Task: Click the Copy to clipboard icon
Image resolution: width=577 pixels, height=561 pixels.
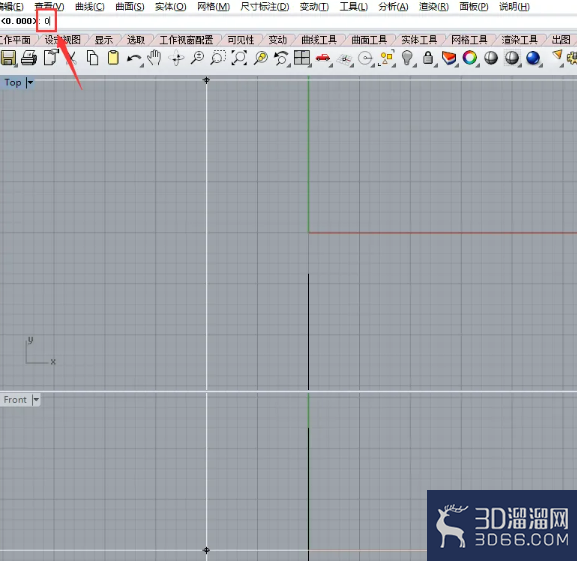Action: (92, 58)
